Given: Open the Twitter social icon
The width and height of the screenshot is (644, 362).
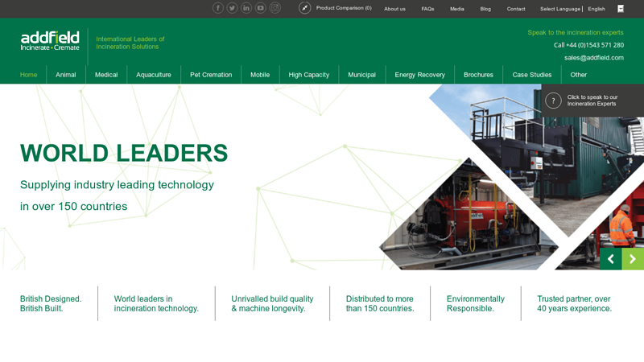Looking at the screenshot, I should pyautogui.click(x=232, y=8).
